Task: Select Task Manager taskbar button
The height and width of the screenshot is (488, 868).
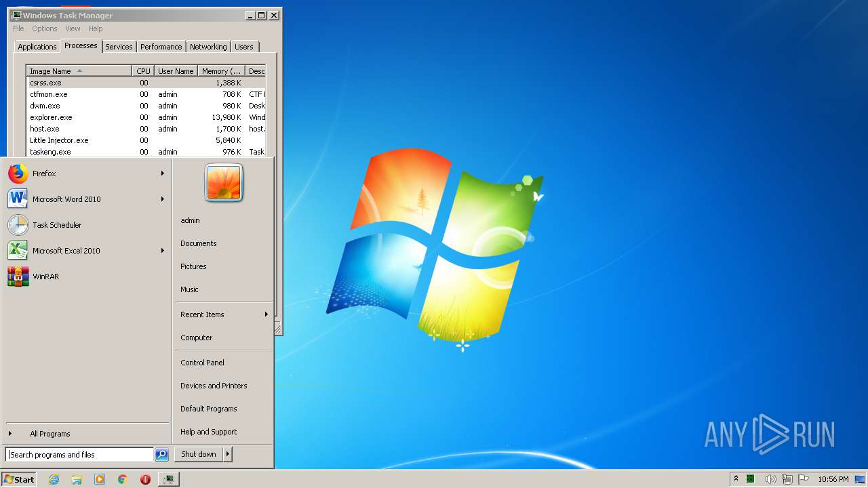Action: pyautogui.click(x=168, y=479)
